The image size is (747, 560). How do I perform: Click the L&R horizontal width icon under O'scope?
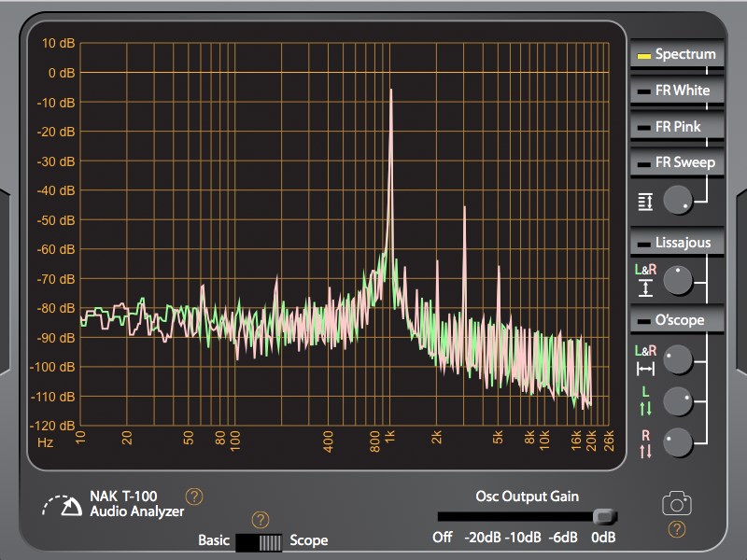(x=645, y=360)
